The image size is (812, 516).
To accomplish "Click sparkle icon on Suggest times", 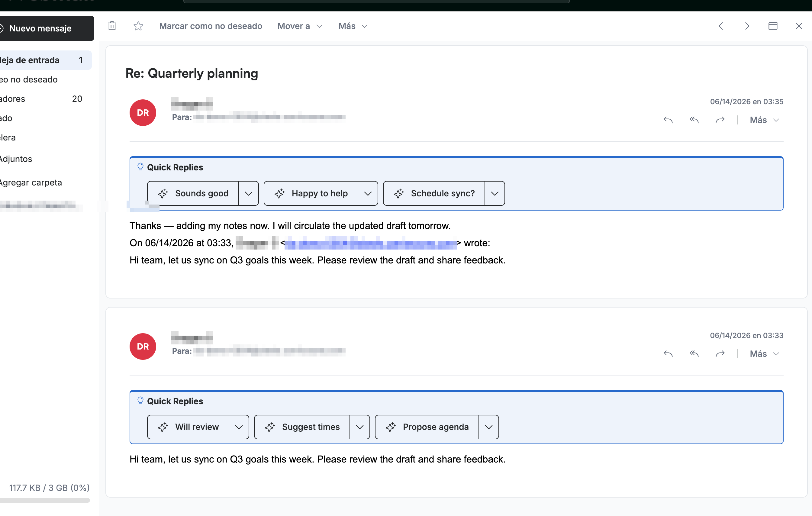I will [270, 427].
